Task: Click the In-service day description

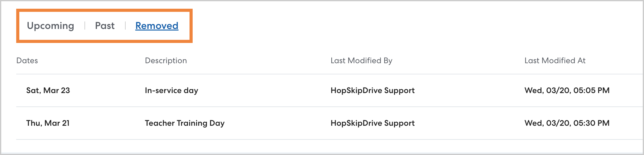Action: (171, 91)
